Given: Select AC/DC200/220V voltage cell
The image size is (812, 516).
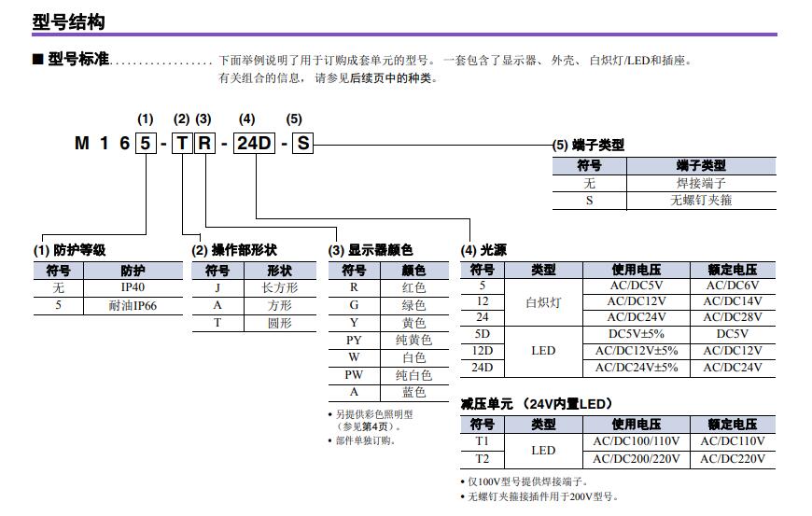Looking at the screenshot, I should tap(637, 458).
